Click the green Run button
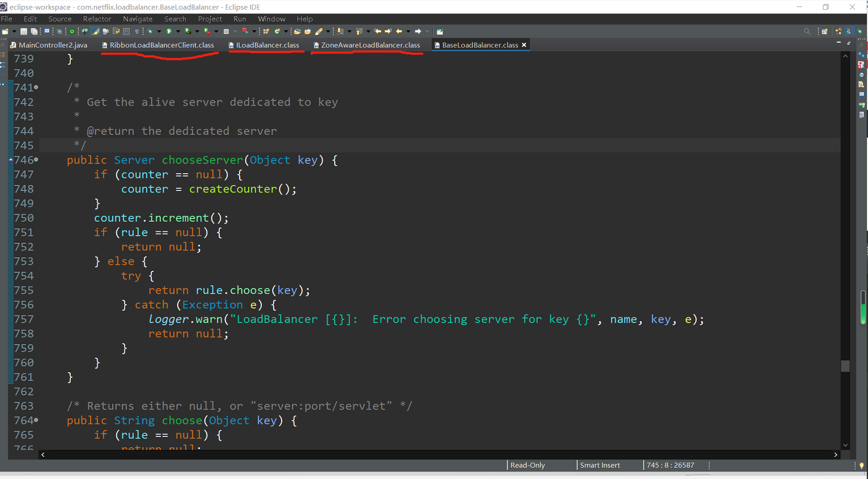Image resolution: width=868 pixels, height=479 pixels. (169, 31)
